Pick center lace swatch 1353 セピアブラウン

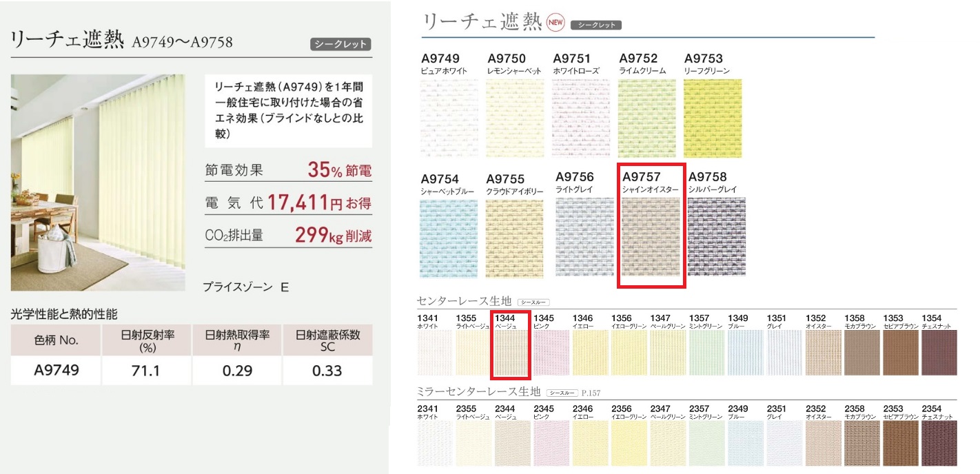[901, 352]
